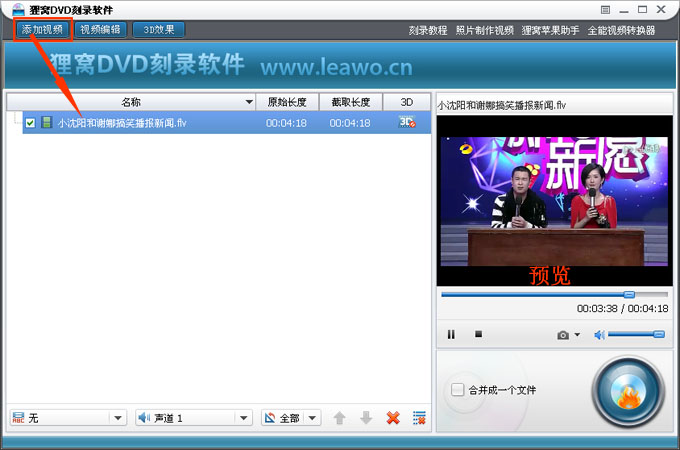Click the 3D toggle icon in the video row

click(407, 122)
